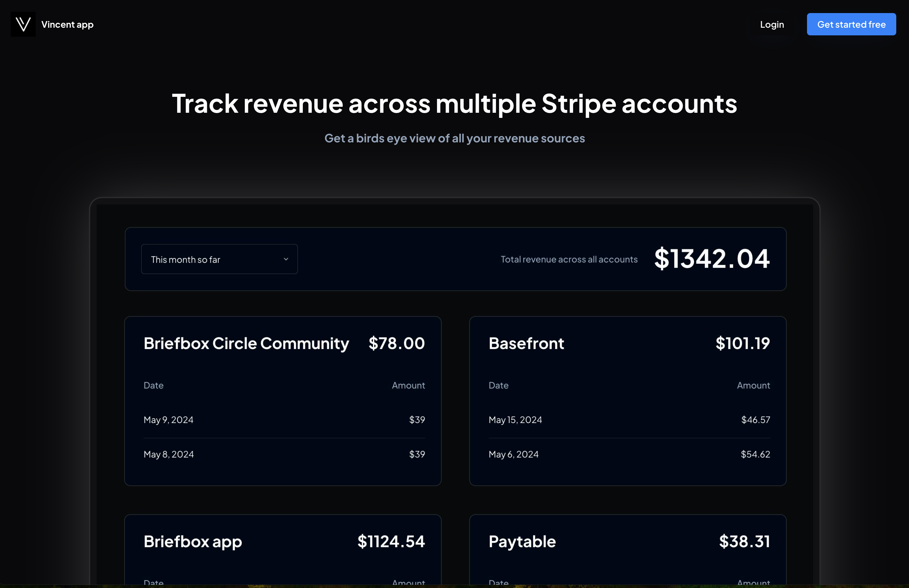Click the Vincent app V logo icon

tap(23, 24)
